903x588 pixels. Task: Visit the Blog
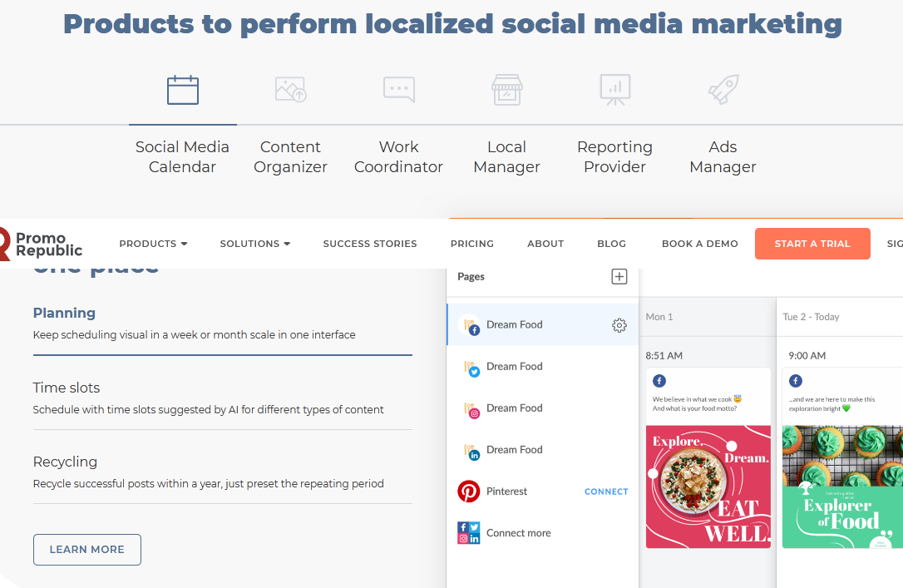(x=612, y=244)
